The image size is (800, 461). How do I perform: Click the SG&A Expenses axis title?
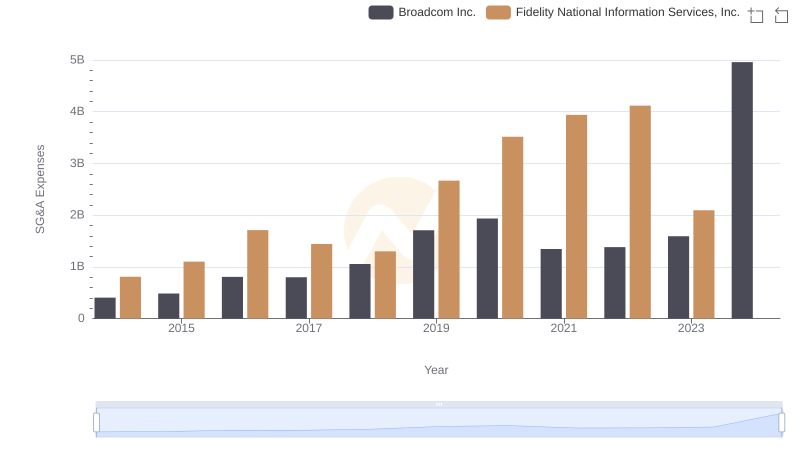[40, 189]
